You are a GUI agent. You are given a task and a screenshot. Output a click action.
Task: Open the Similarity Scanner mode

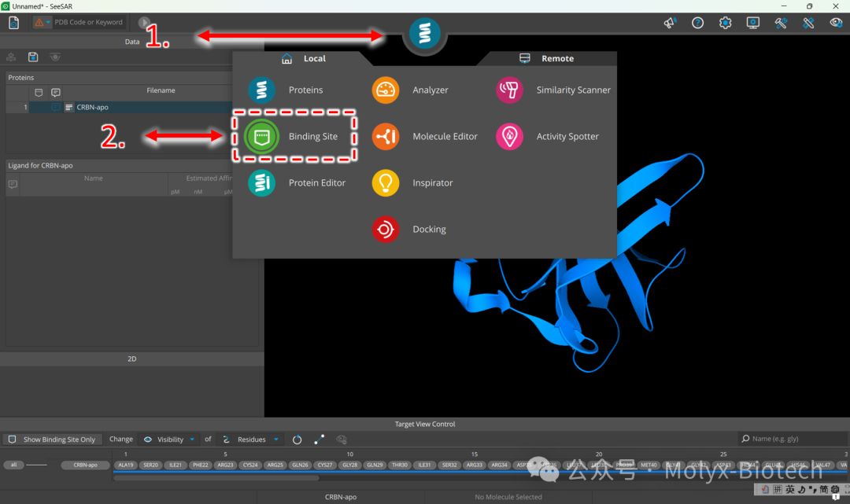(x=553, y=90)
